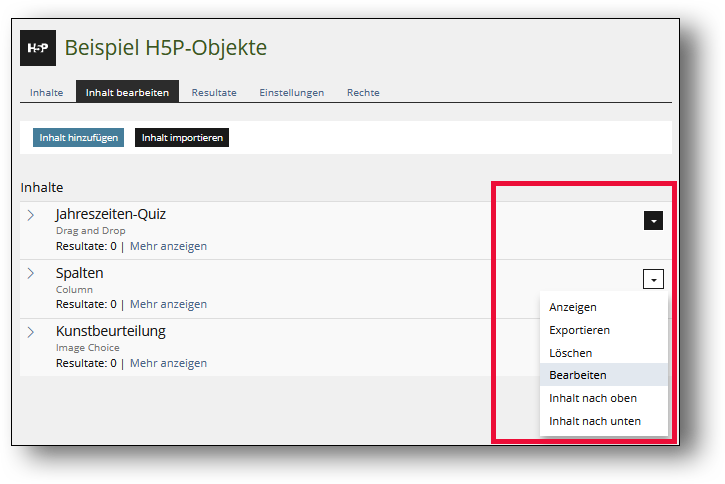Click Mehr anzeigen under Kunstbeurteilung

(168, 363)
